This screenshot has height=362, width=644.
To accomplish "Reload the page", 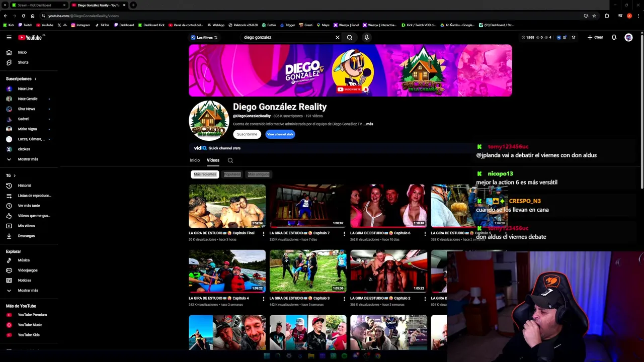I will [x=23, y=16].
